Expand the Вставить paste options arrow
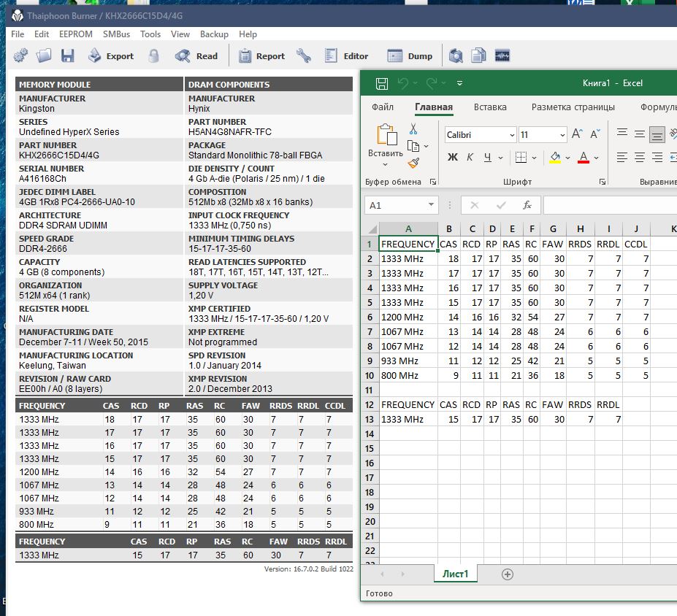Viewport: 677px width, 616px height. tap(385, 164)
